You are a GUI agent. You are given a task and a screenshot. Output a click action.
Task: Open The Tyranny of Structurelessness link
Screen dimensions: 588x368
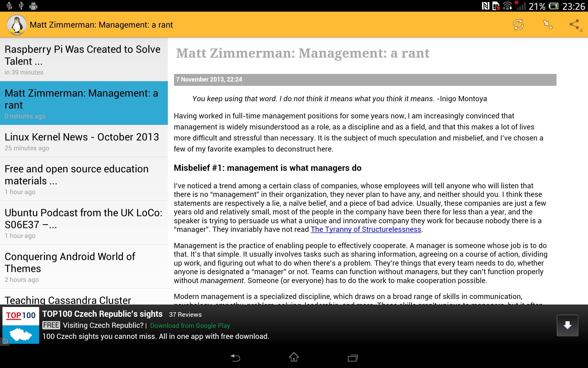[x=366, y=229]
